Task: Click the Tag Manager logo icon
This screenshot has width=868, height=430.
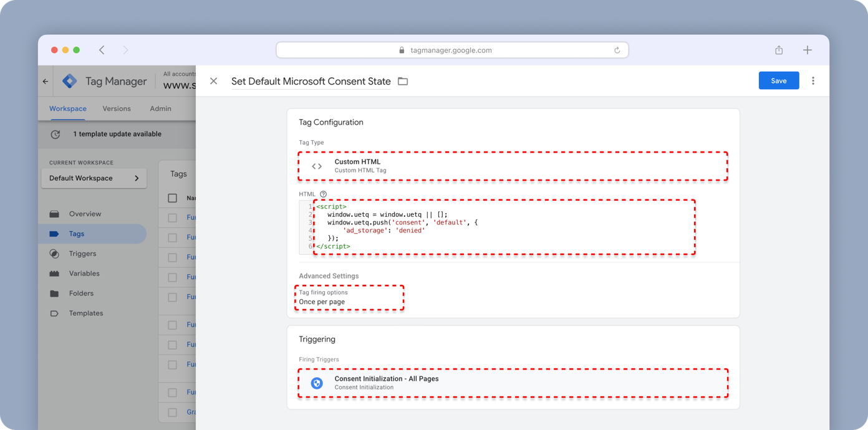Action: (70, 81)
